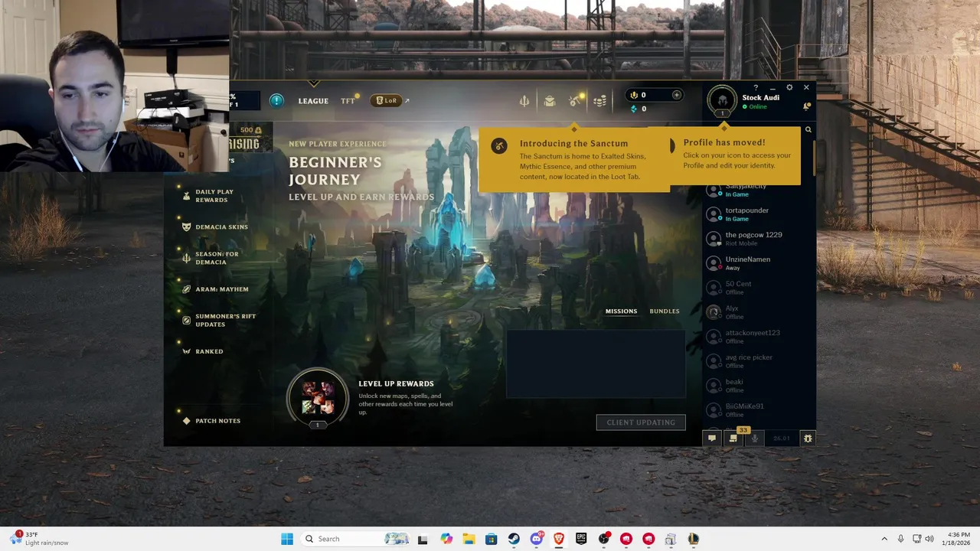The width and height of the screenshot is (980, 551).
Task: Open Ranked in the sidebar
Action: (203, 351)
